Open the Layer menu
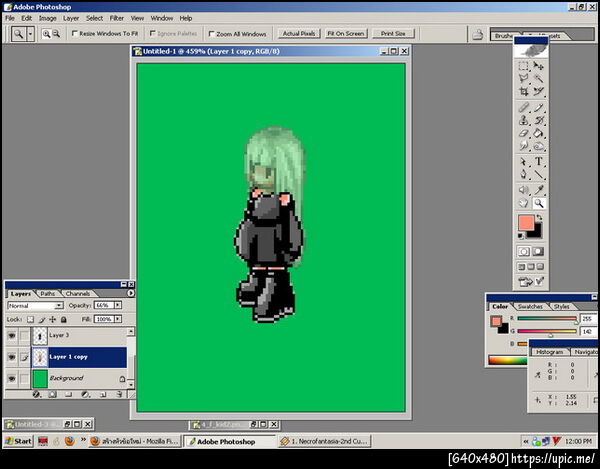This screenshot has height=469, width=600. click(71, 18)
